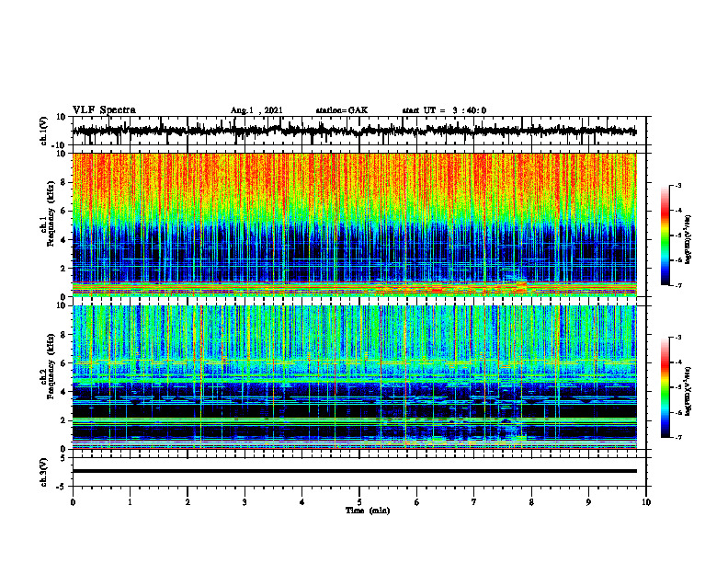The height and width of the screenshot is (563, 728).
Task: Click the ch.2 colorbar's log(PSD) unit label
Action: point(688,392)
